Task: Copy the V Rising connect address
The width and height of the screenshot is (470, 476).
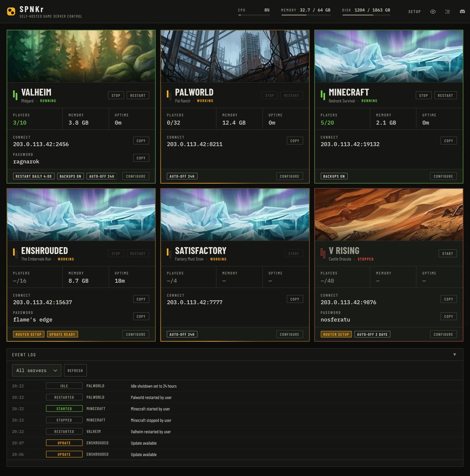Action: 449,299
